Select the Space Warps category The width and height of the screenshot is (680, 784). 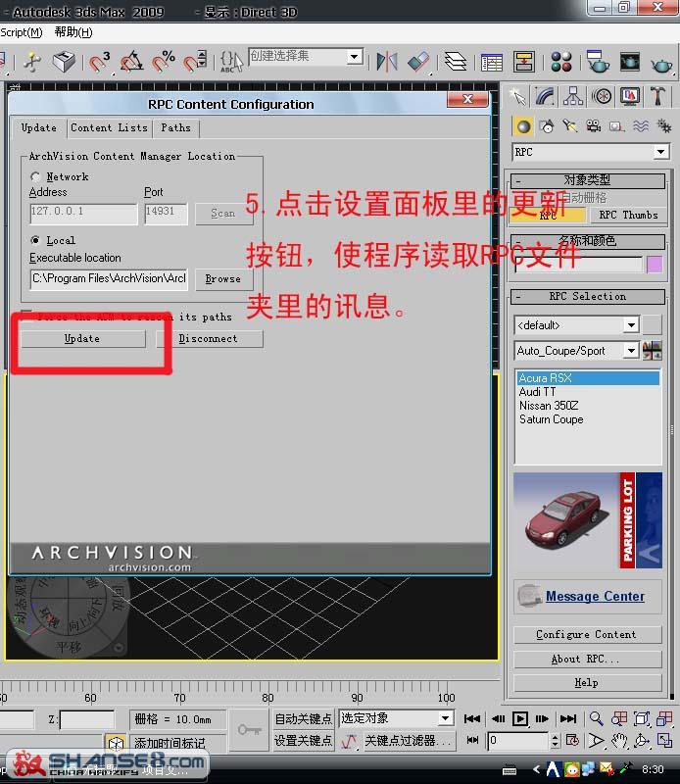pos(641,126)
